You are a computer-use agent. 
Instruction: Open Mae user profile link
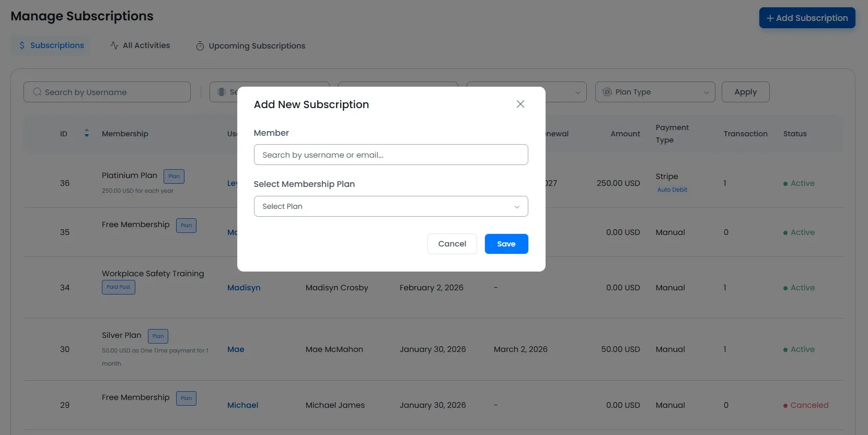coord(236,349)
